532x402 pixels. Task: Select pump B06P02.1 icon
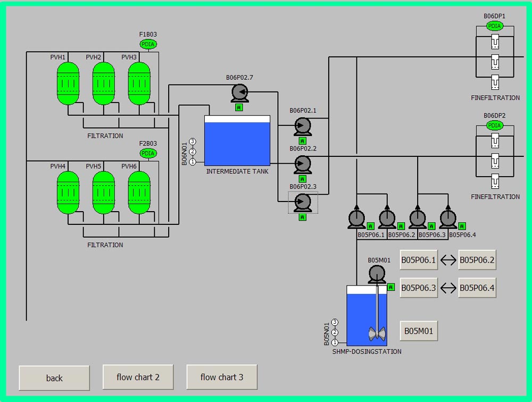[302, 125]
